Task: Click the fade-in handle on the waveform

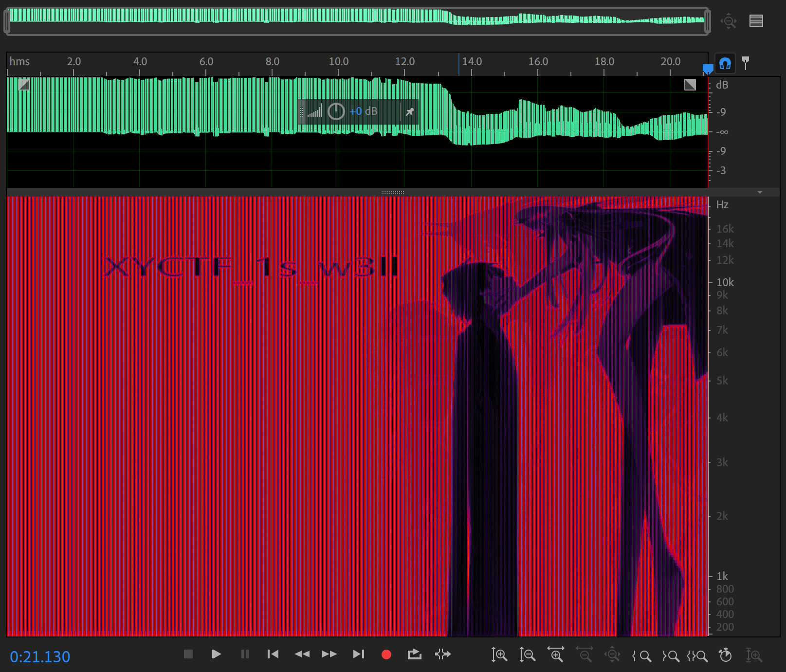Action: [24, 85]
